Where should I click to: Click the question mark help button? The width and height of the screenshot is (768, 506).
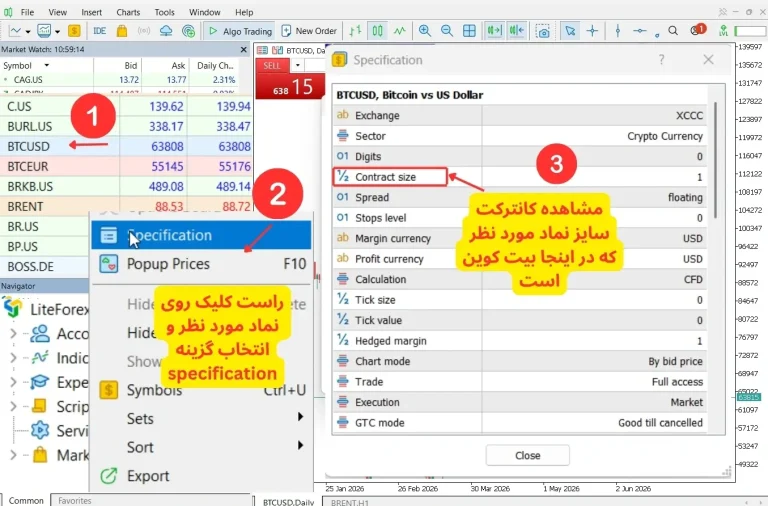point(661,60)
